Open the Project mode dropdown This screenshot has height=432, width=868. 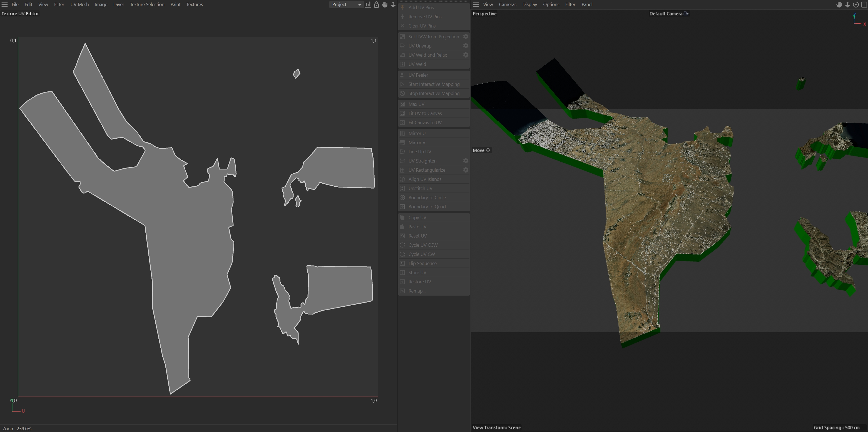tap(346, 4)
